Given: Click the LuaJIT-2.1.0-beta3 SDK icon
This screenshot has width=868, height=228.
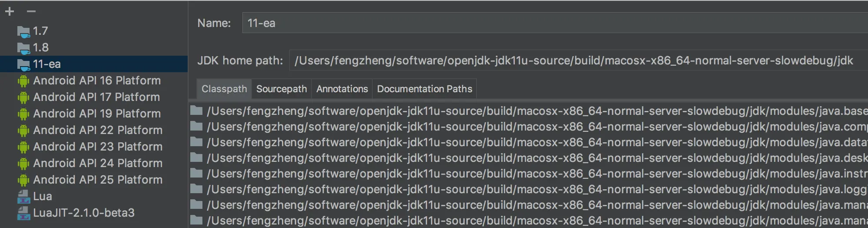Looking at the screenshot, I should [x=23, y=213].
